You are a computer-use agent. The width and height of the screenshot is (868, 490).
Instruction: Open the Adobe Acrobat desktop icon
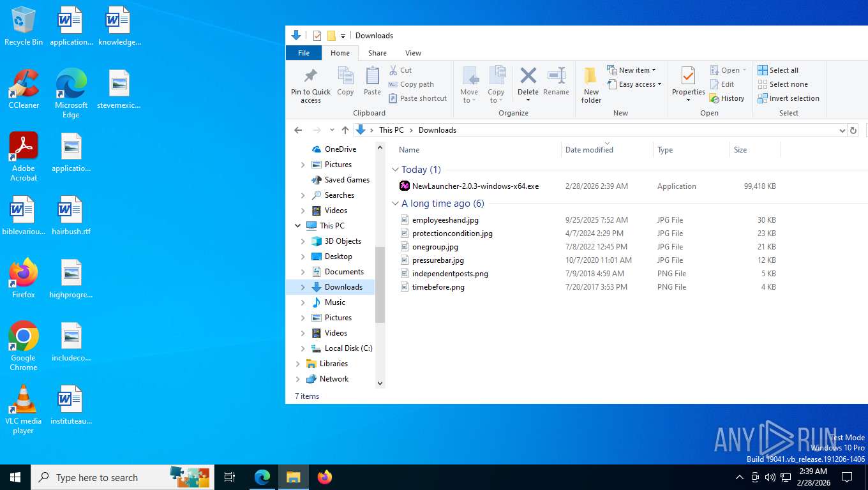[x=24, y=157]
